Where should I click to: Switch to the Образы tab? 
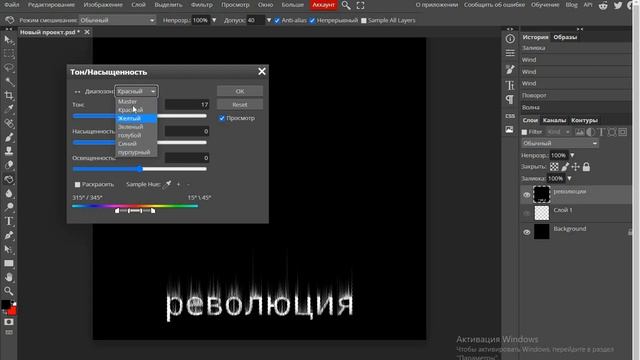(565, 37)
